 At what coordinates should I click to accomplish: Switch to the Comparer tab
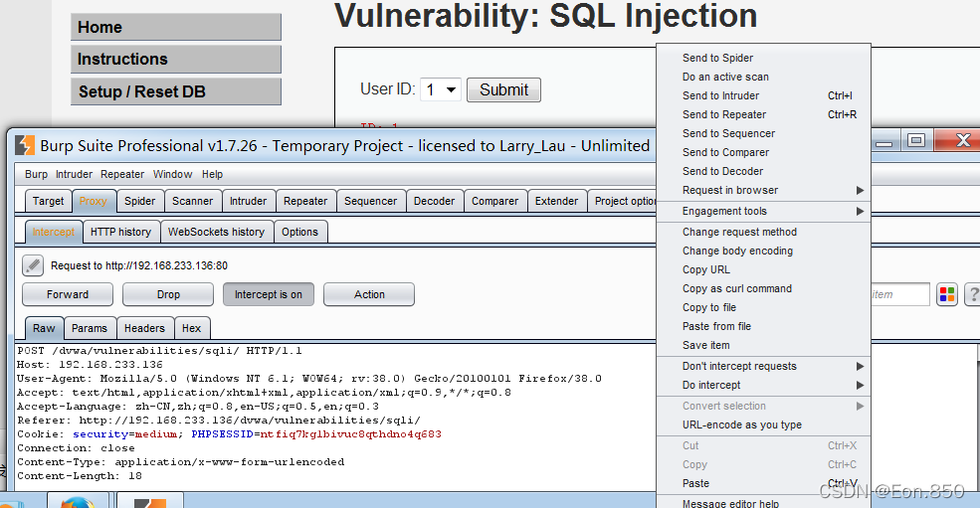click(495, 201)
